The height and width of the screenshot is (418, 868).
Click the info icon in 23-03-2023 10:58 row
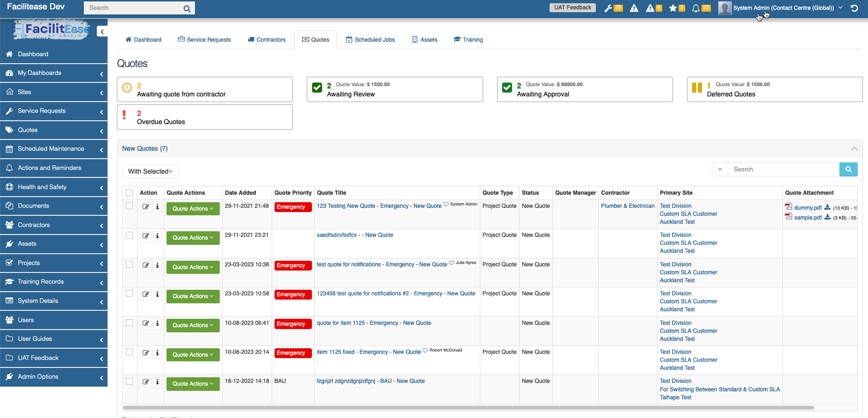[x=157, y=294]
